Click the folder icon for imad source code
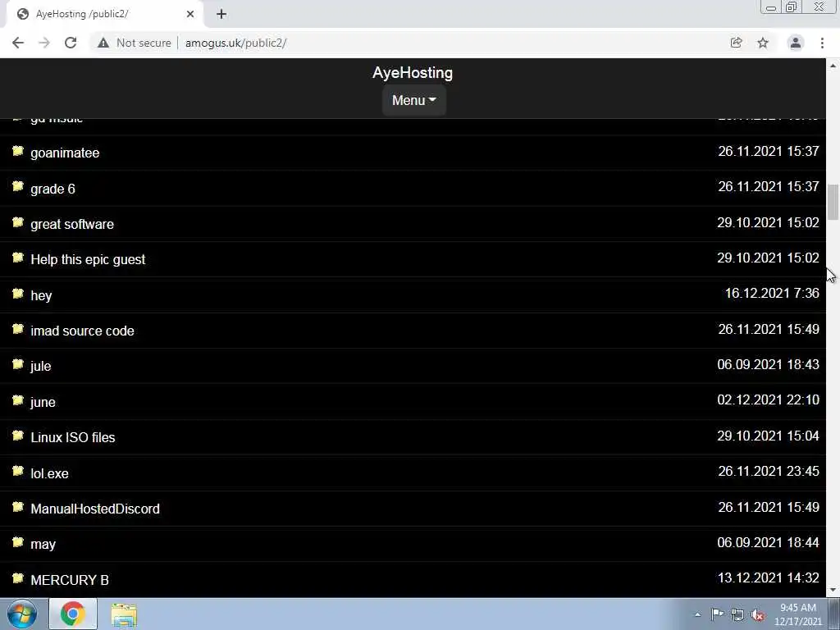This screenshot has width=840, height=630. (18, 330)
